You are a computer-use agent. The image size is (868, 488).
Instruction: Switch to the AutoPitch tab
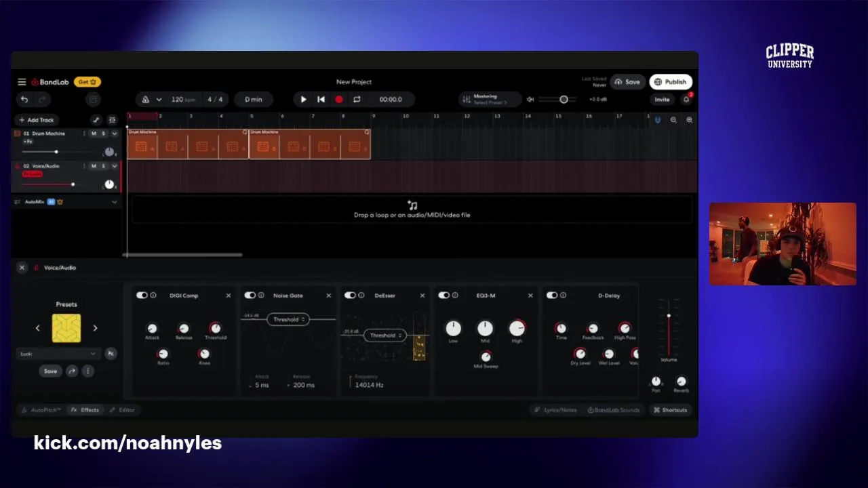[42, 410]
